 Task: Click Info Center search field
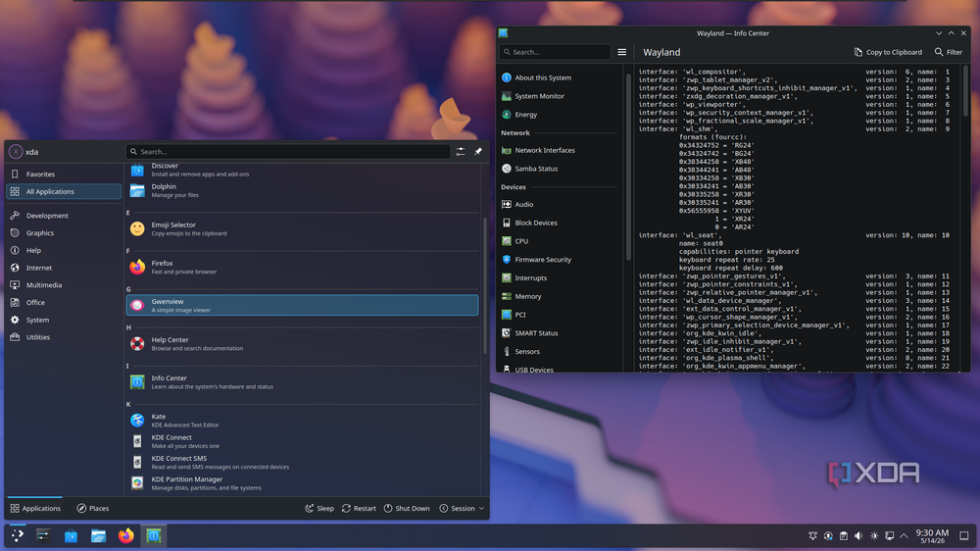point(556,52)
